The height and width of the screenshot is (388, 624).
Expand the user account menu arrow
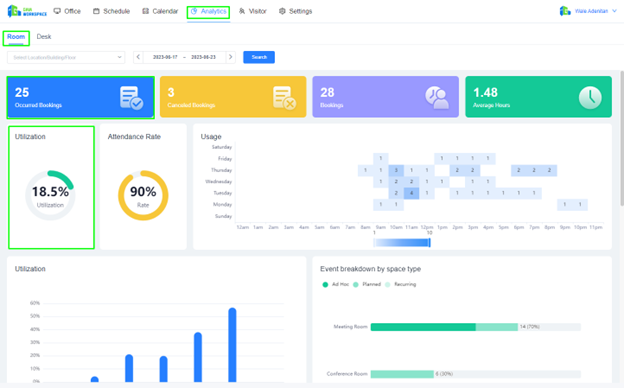(614, 11)
